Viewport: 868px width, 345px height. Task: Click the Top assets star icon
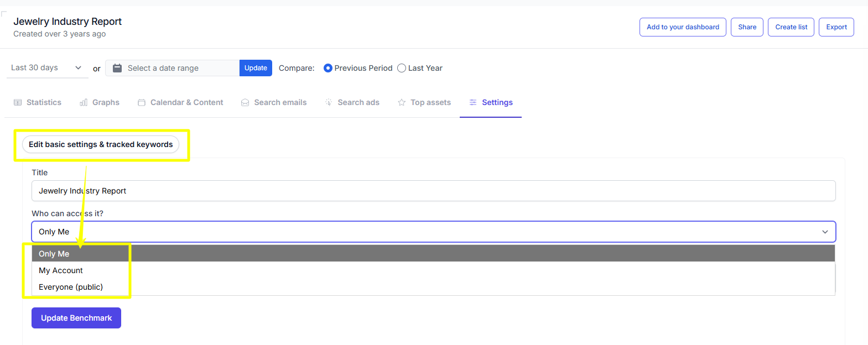click(402, 102)
